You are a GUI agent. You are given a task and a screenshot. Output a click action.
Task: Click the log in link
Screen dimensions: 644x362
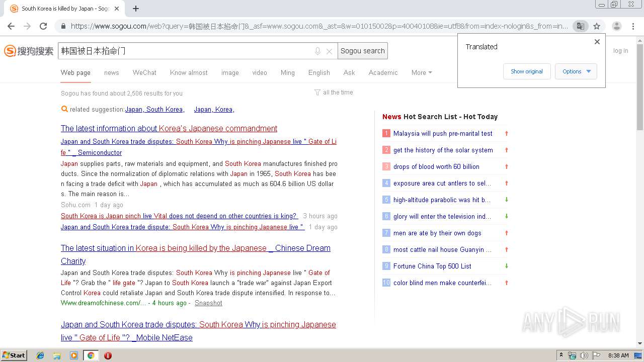click(620, 51)
